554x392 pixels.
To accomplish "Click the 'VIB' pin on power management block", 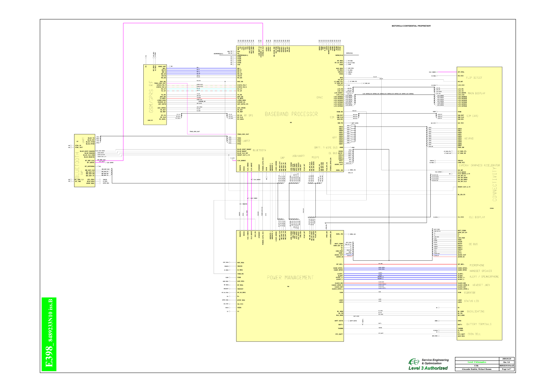I will (341, 292).
